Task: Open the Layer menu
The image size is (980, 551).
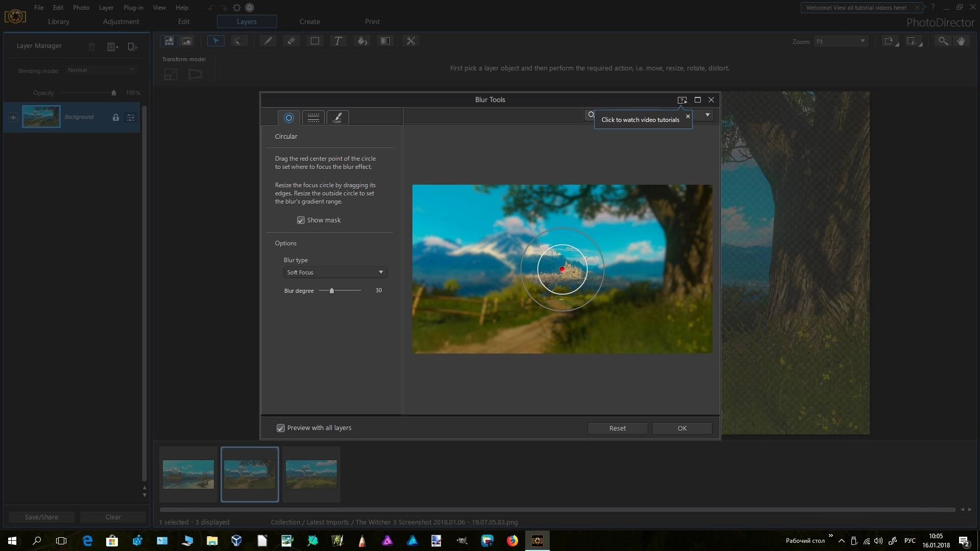Action: tap(106, 8)
